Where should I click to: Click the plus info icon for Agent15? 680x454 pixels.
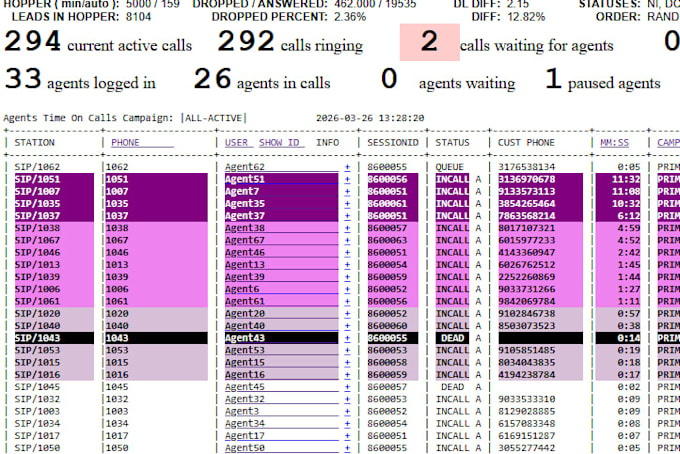coord(347,362)
